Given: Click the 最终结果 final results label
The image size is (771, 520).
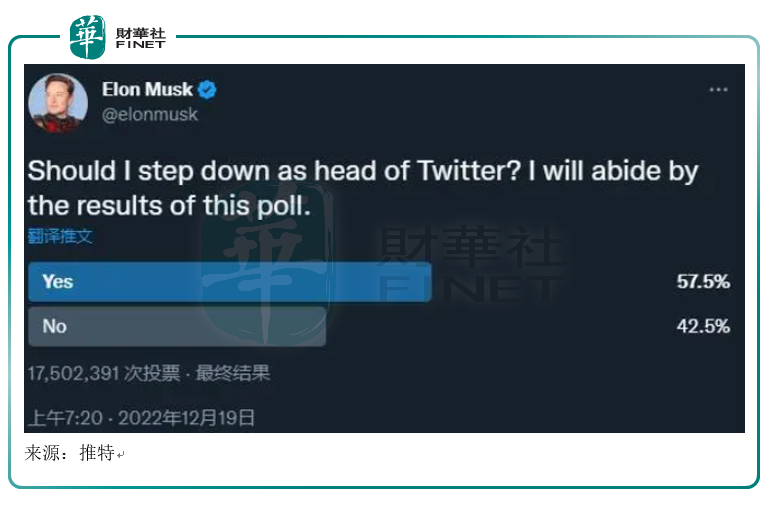Looking at the screenshot, I should click(233, 373).
